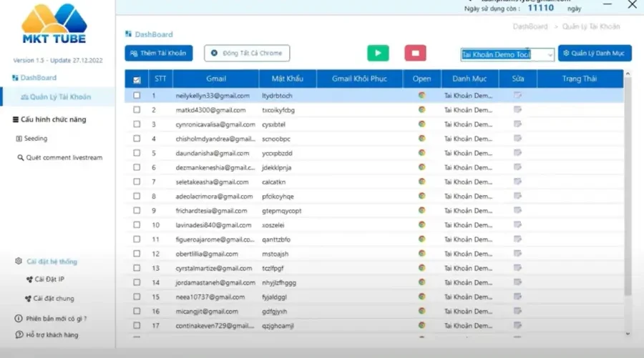Open Chrome for micangjrt@gmail.com

pos(421,311)
